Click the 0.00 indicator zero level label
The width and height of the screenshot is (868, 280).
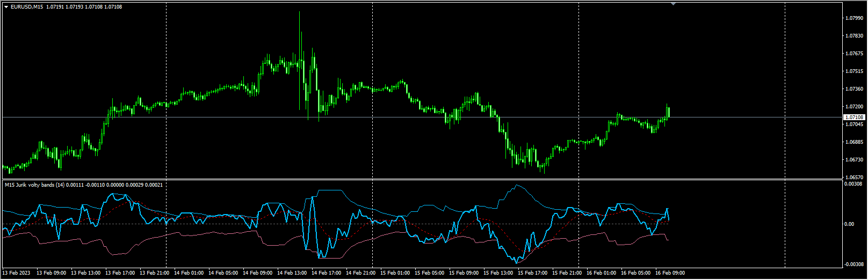point(849,224)
